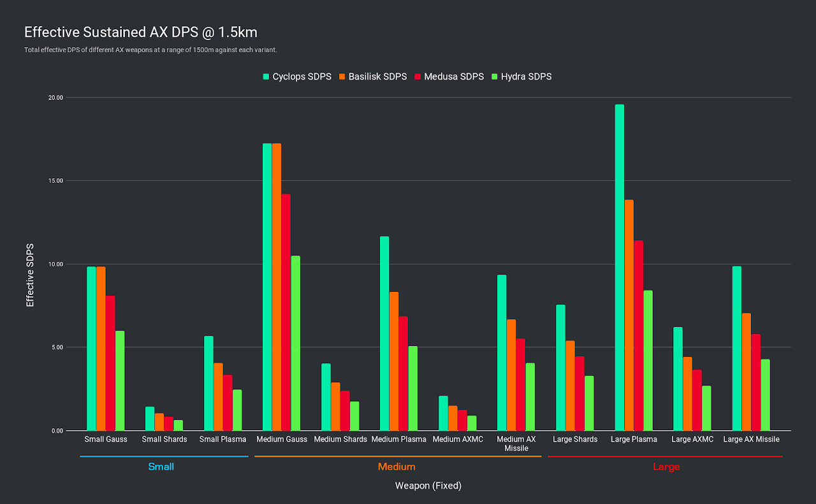Image resolution: width=816 pixels, height=504 pixels.
Task: Click the green Hydra bar for Large AX Missile
Action: pos(765,395)
